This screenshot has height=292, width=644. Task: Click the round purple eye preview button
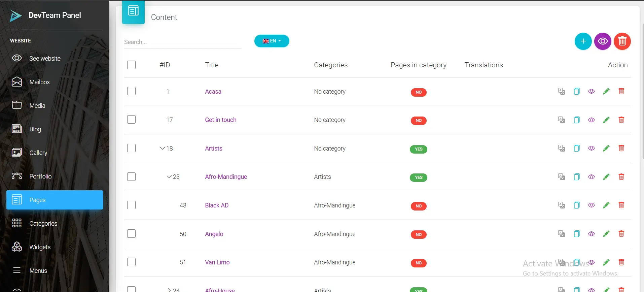(602, 41)
